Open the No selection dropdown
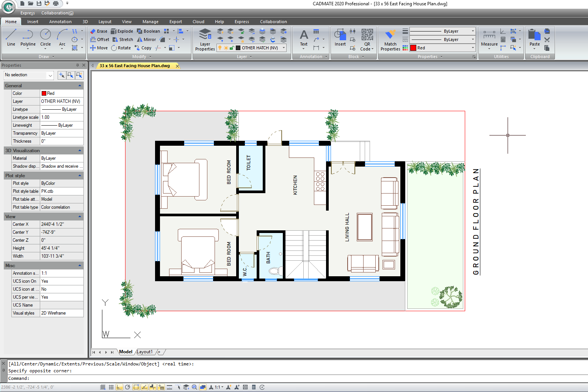The width and height of the screenshot is (588, 392). [28, 75]
